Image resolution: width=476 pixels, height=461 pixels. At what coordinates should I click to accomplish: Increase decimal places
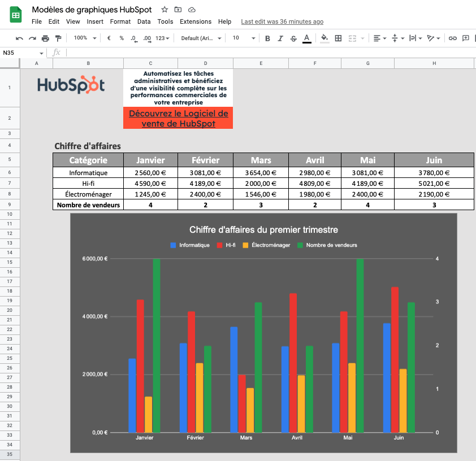coord(147,38)
